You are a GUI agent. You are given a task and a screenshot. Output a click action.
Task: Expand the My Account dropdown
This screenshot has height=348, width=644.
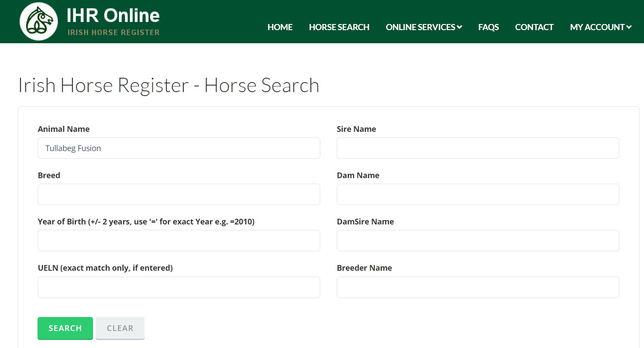(x=597, y=27)
